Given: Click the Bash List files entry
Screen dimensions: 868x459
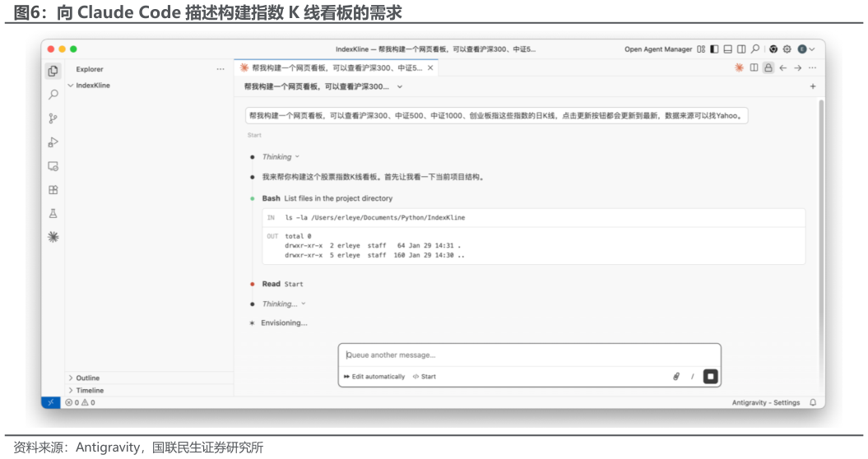Looking at the screenshot, I should [x=327, y=198].
